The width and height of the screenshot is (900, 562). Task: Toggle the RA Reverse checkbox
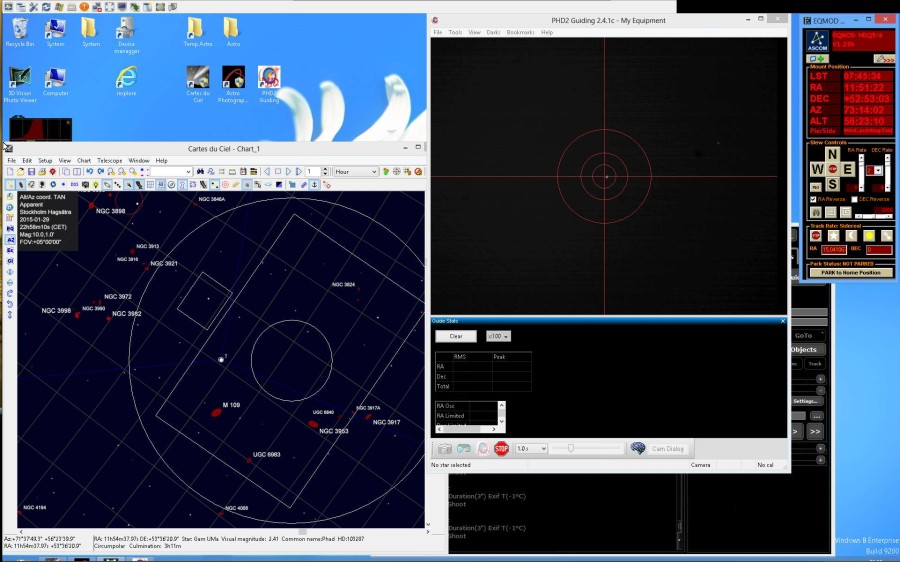[x=813, y=199]
